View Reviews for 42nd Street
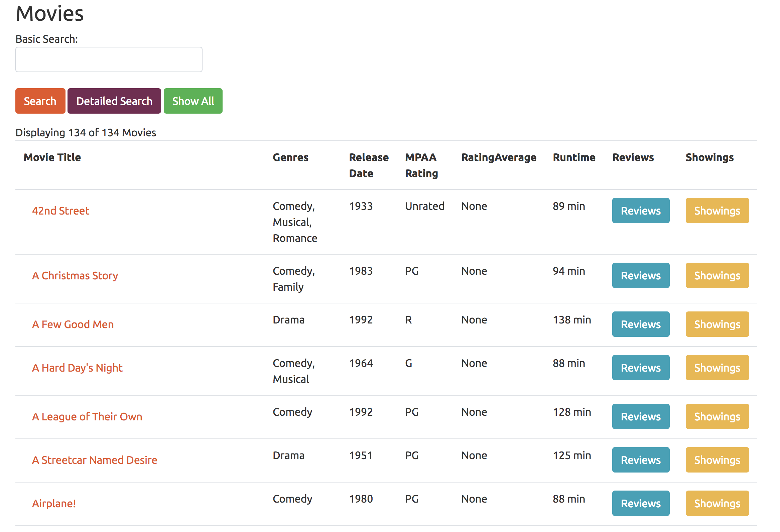 click(640, 211)
